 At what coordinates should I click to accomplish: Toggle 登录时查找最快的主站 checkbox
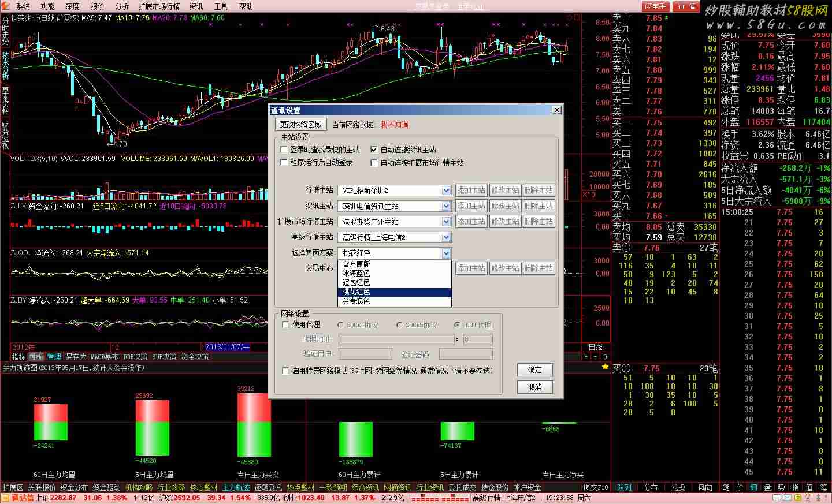(x=284, y=150)
